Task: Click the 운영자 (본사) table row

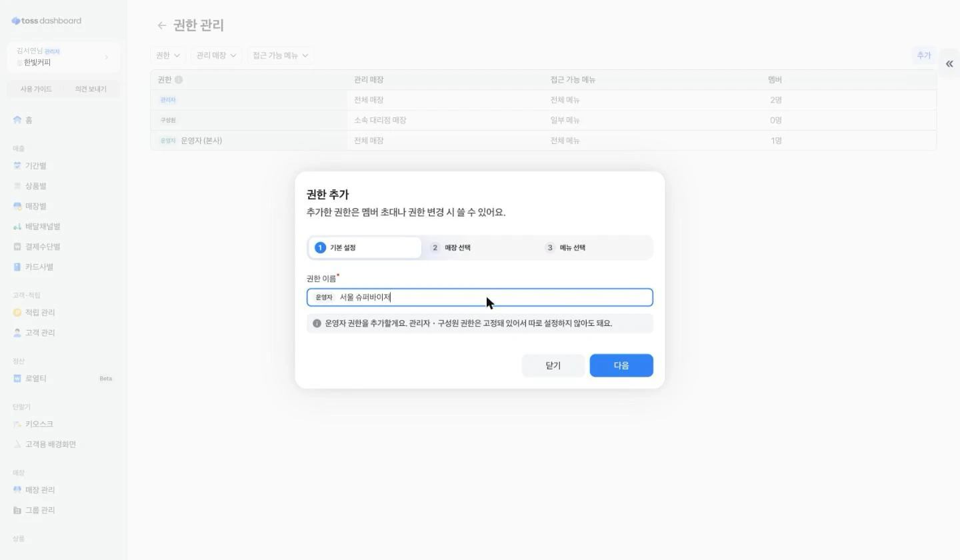Action: [543, 141]
